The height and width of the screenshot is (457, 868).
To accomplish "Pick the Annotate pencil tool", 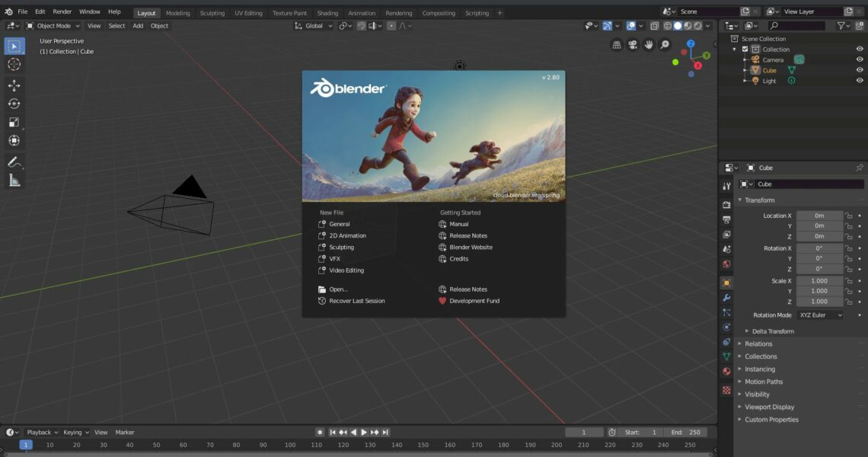I will 14,162.
